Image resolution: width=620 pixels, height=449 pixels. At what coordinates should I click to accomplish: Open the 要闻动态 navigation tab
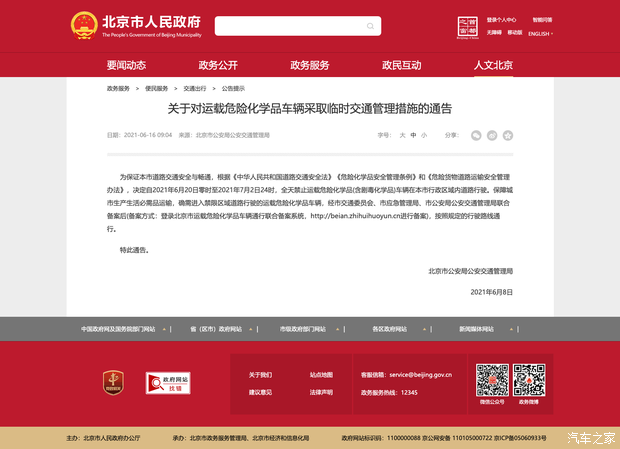coord(126,65)
